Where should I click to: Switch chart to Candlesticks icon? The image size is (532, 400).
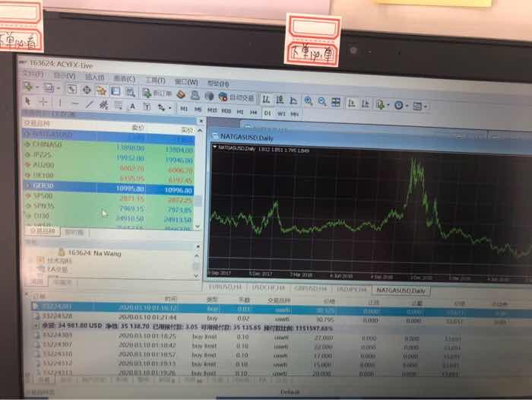pyautogui.click(x=280, y=100)
